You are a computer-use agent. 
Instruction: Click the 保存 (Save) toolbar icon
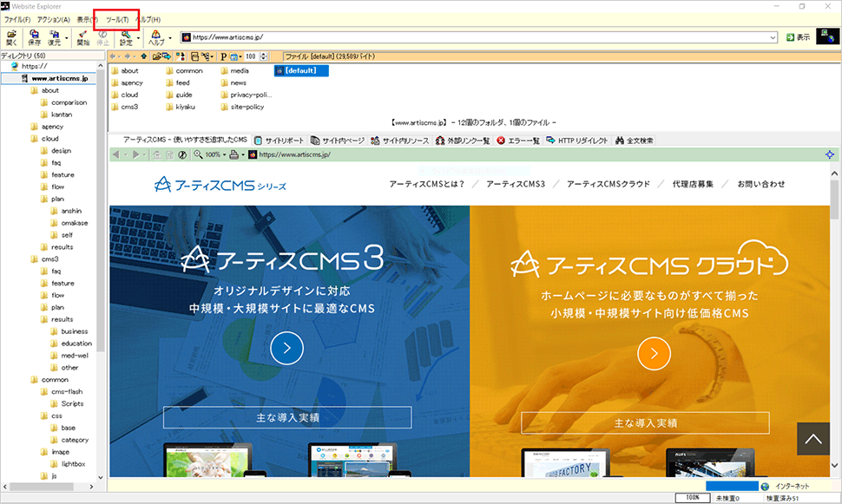click(34, 37)
